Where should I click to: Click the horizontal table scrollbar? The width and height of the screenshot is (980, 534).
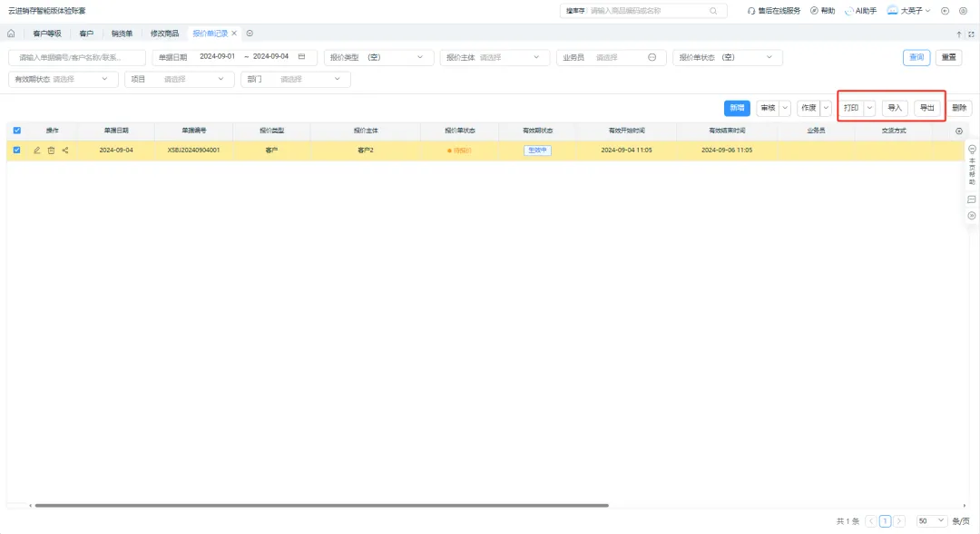point(322,505)
